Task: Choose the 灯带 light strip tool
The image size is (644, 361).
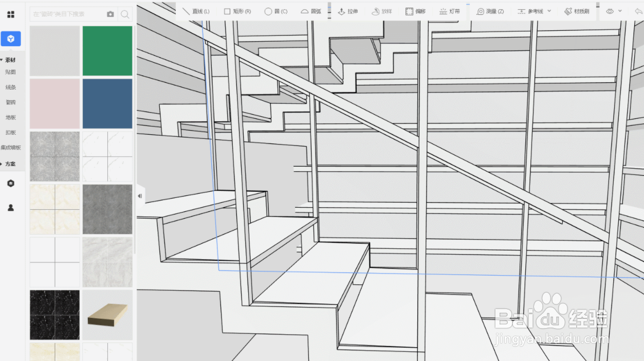Action: (449, 11)
